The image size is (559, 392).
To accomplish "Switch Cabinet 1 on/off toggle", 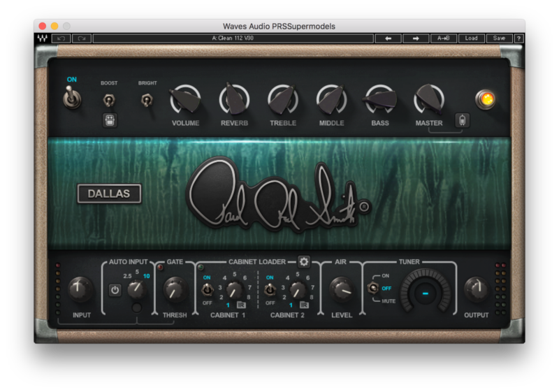I will tap(207, 290).
